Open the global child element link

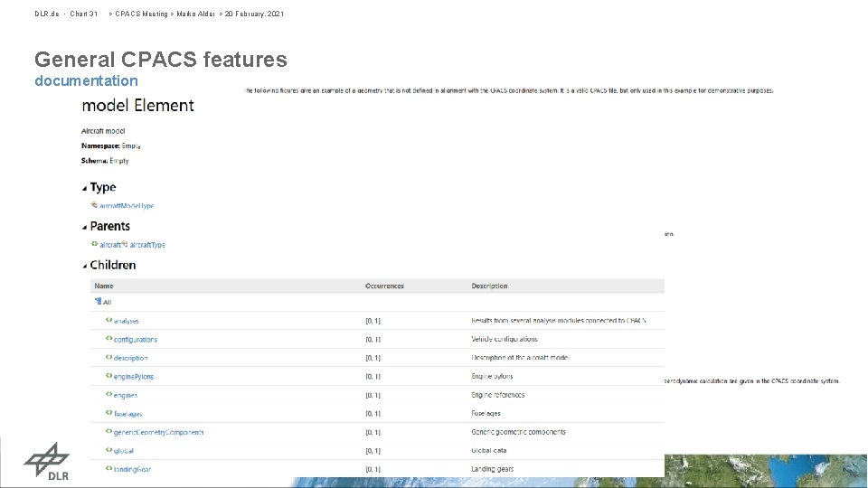(x=124, y=451)
